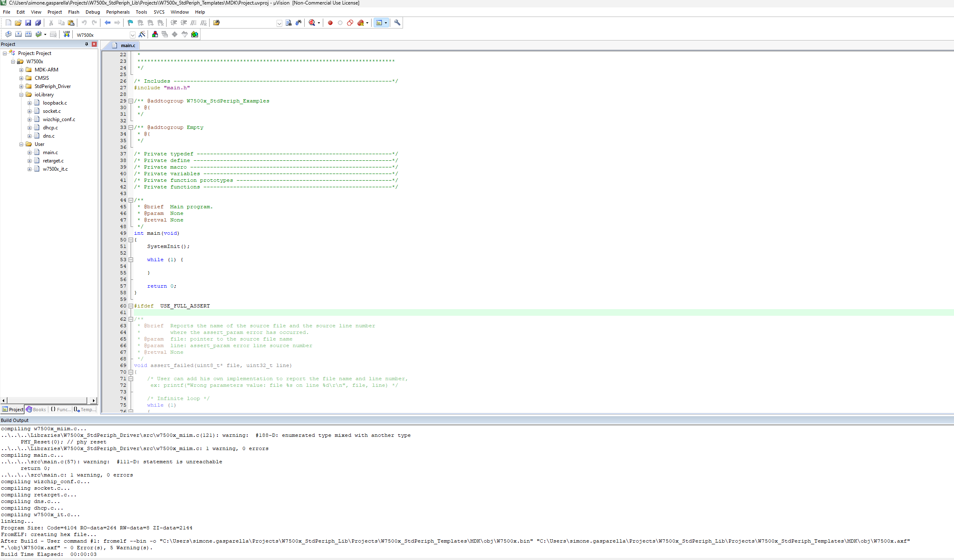
Task: Open the W7500x target dropdown
Action: click(x=132, y=35)
